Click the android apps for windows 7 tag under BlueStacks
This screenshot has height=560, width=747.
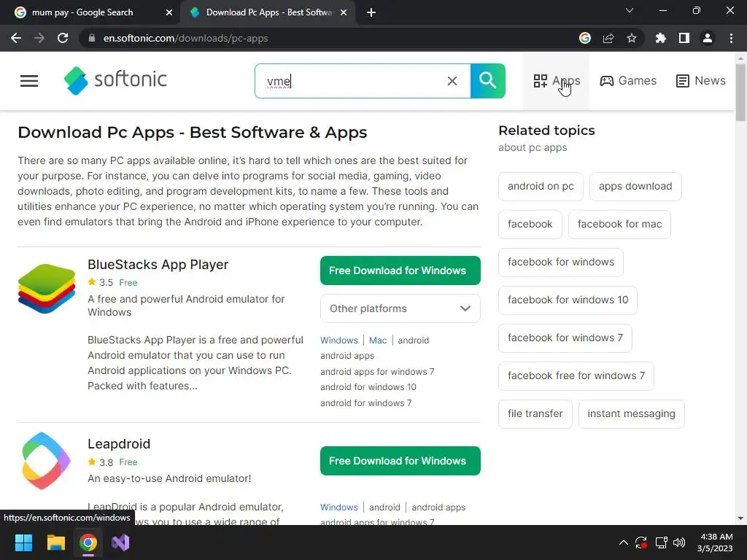pos(377,371)
